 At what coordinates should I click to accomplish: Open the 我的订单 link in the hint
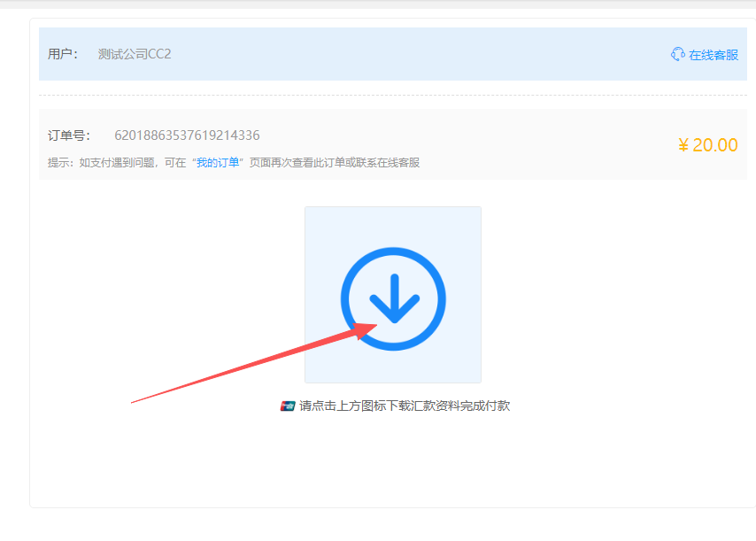pos(218,163)
